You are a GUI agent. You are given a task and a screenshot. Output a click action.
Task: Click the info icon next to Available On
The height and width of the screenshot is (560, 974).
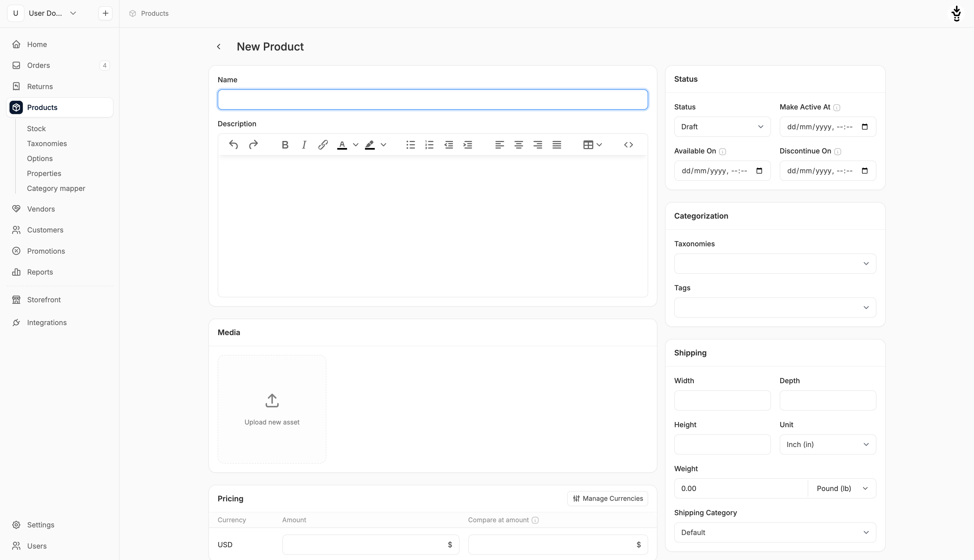[722, 152]
